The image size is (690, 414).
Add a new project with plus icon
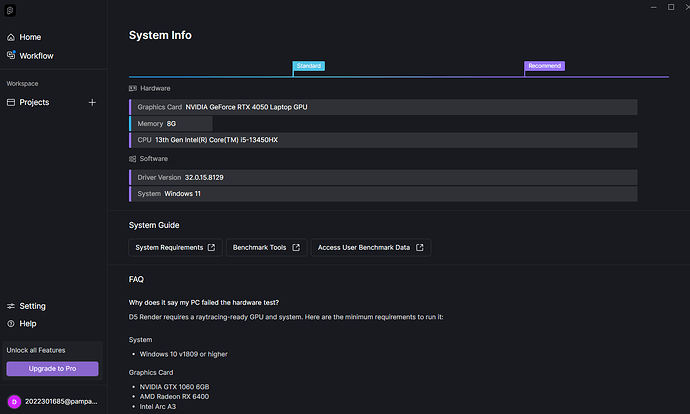92,102
